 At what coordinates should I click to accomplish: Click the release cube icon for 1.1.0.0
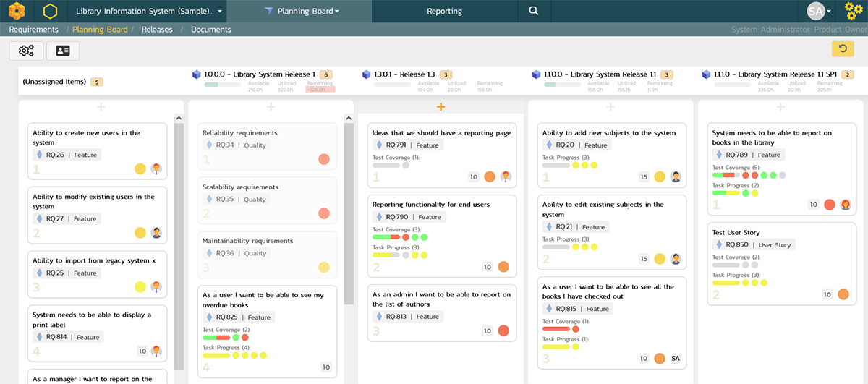pyautogui.click(x=536, y=74)
